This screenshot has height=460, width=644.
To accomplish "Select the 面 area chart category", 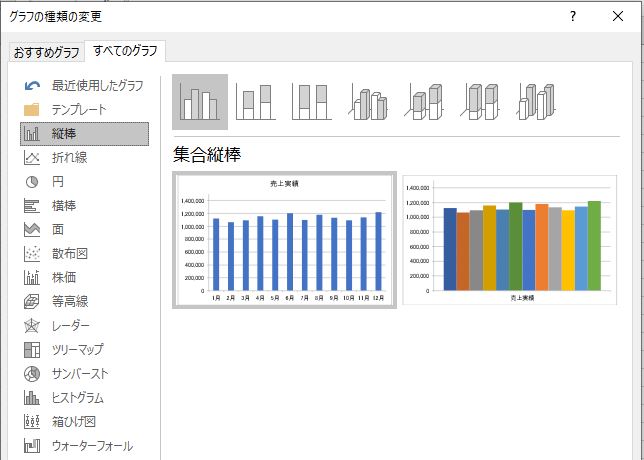I will tap(84, 230).
